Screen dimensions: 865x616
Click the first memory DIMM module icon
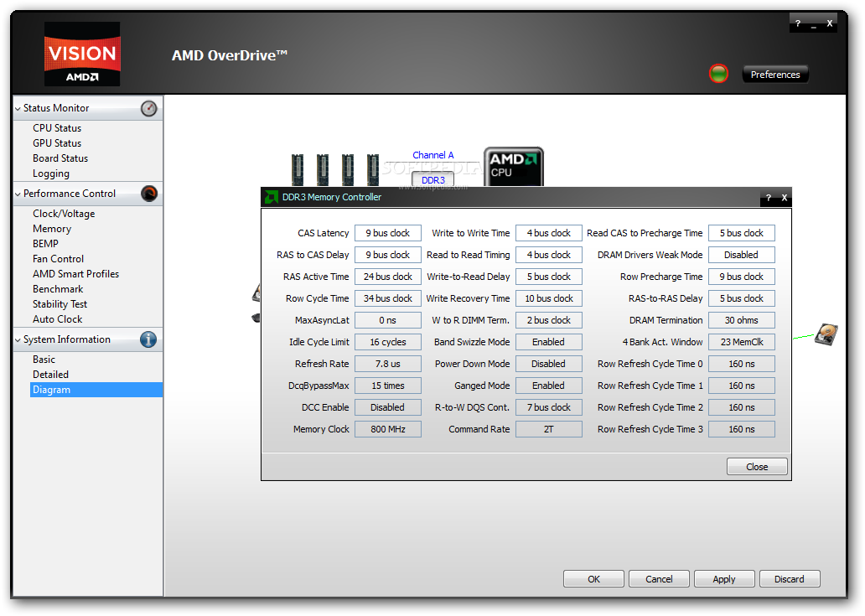[x=298, y=169]
